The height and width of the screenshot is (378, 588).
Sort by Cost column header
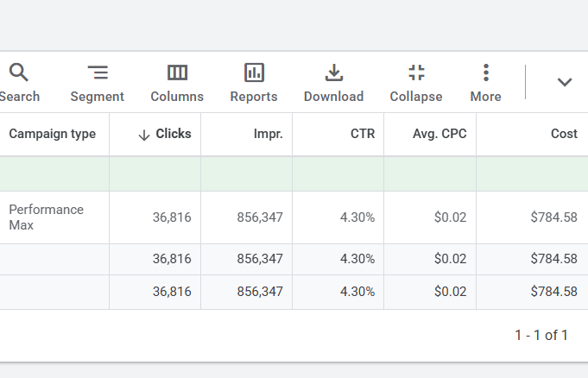[x=564, y=134]
